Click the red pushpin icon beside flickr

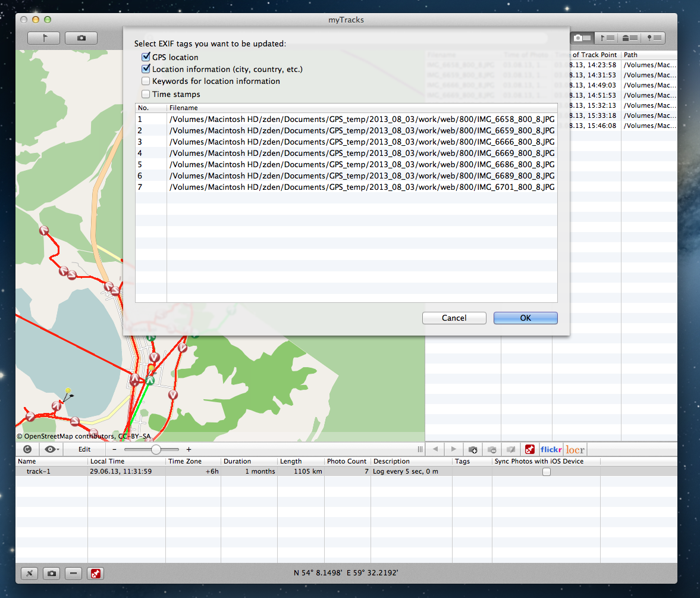tap(530, 450)
